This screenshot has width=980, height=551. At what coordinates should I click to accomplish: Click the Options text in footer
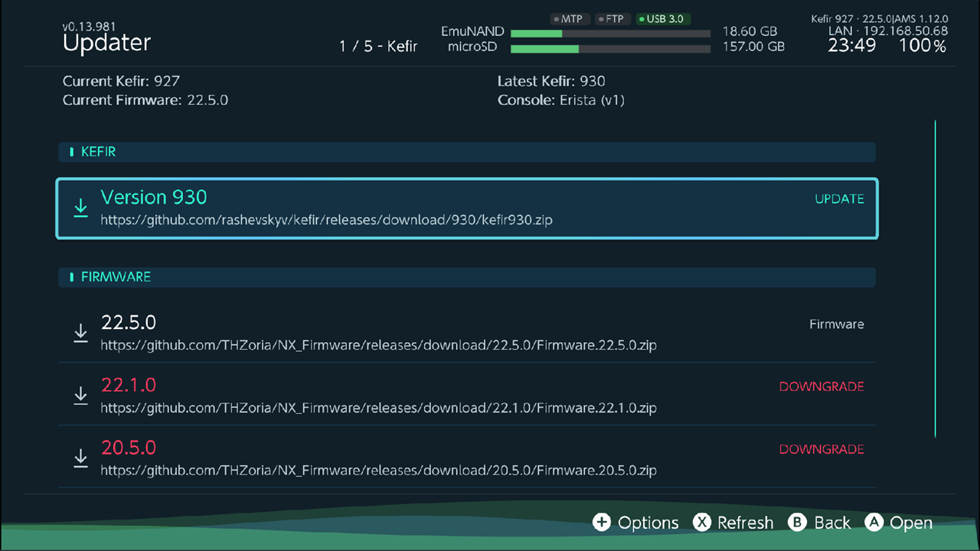648,523
